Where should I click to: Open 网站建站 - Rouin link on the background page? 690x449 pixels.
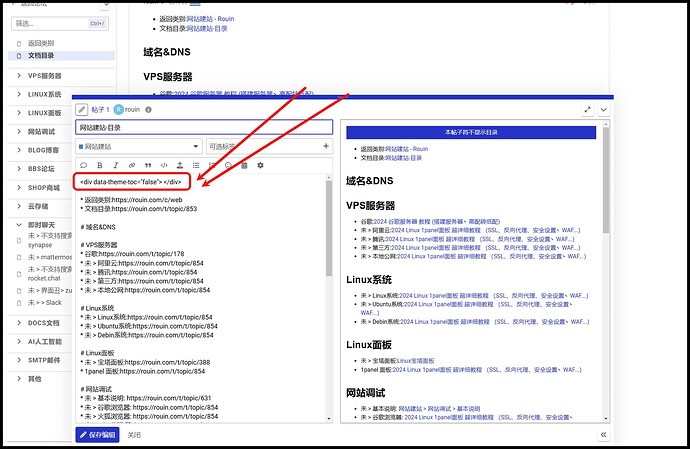point(210,18)
